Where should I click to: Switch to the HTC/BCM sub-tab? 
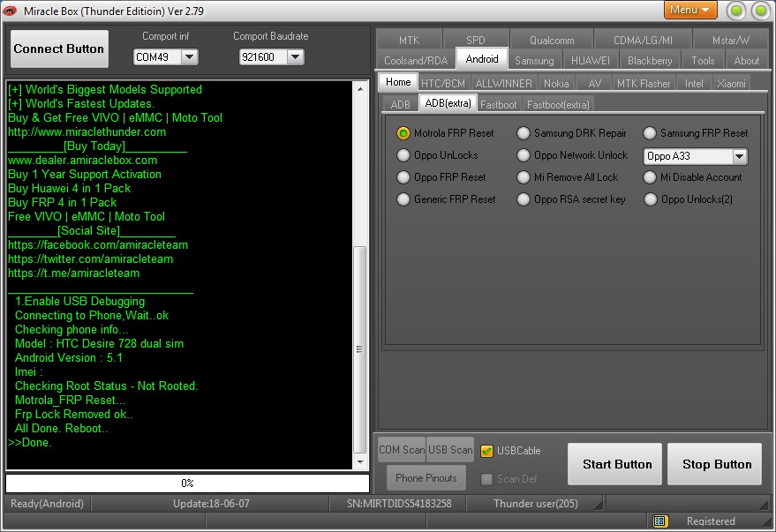tap(443, 84)
